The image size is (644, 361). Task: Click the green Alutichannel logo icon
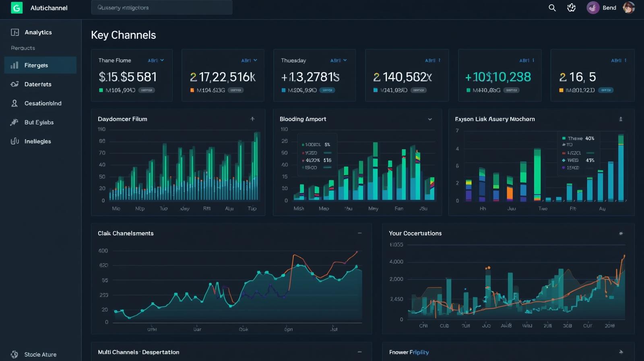(17, 8)
